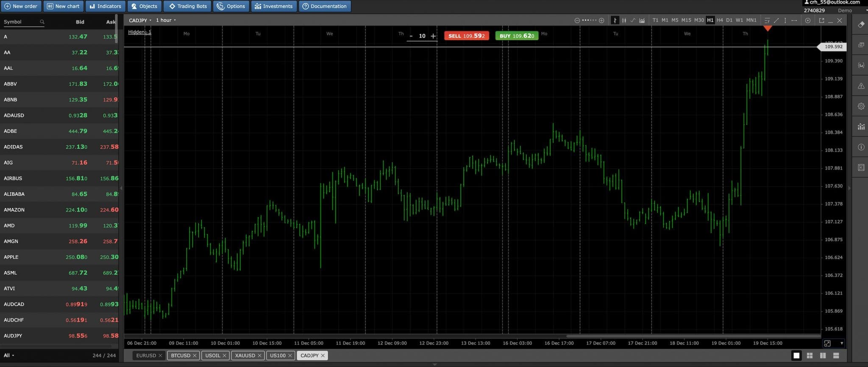Select the vertical line drawing tool
The image size is (868, 367).
tap(785, 20)
